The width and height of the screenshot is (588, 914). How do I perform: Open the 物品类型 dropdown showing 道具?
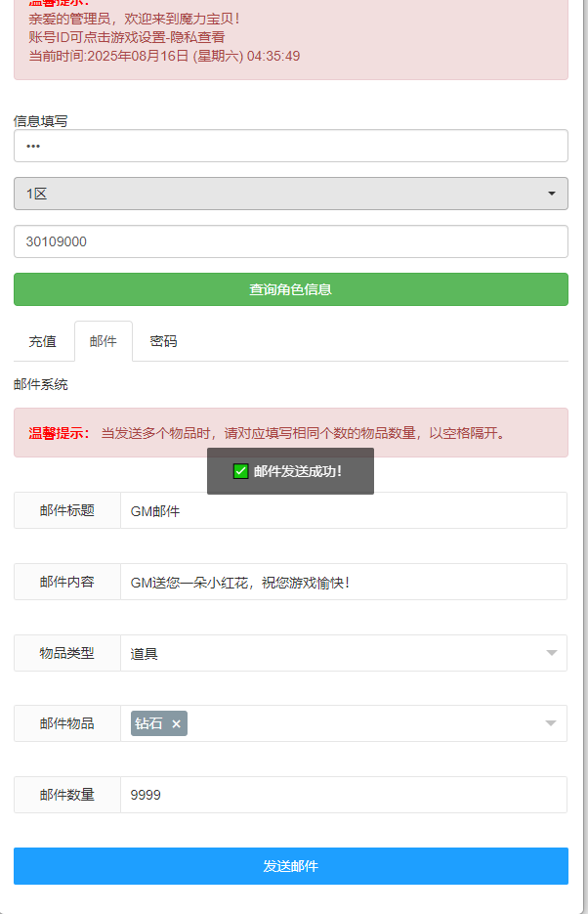click(342, 652)
